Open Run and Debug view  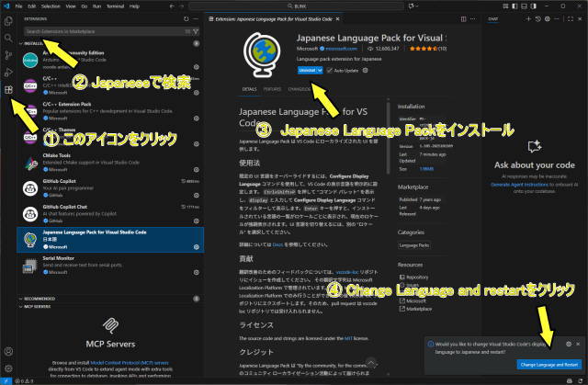click(x=8, y=73)
